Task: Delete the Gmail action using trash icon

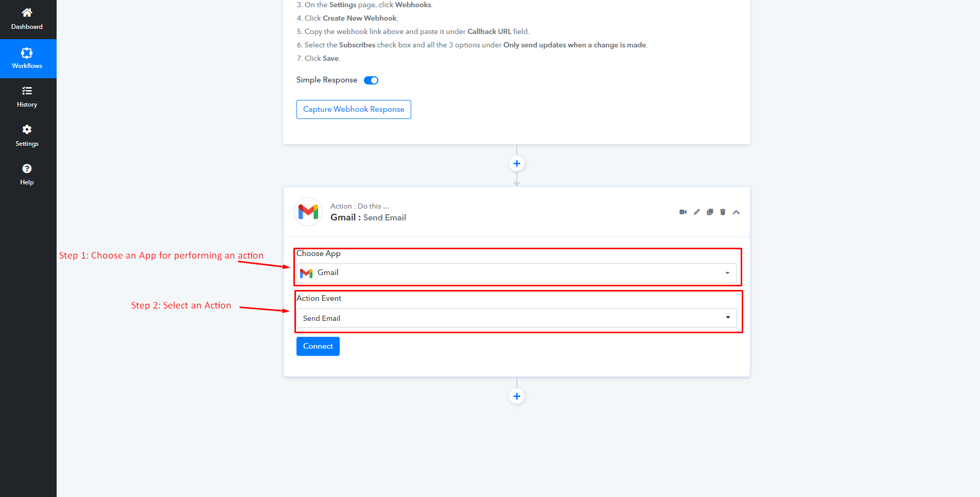Action: pos(723,212)
